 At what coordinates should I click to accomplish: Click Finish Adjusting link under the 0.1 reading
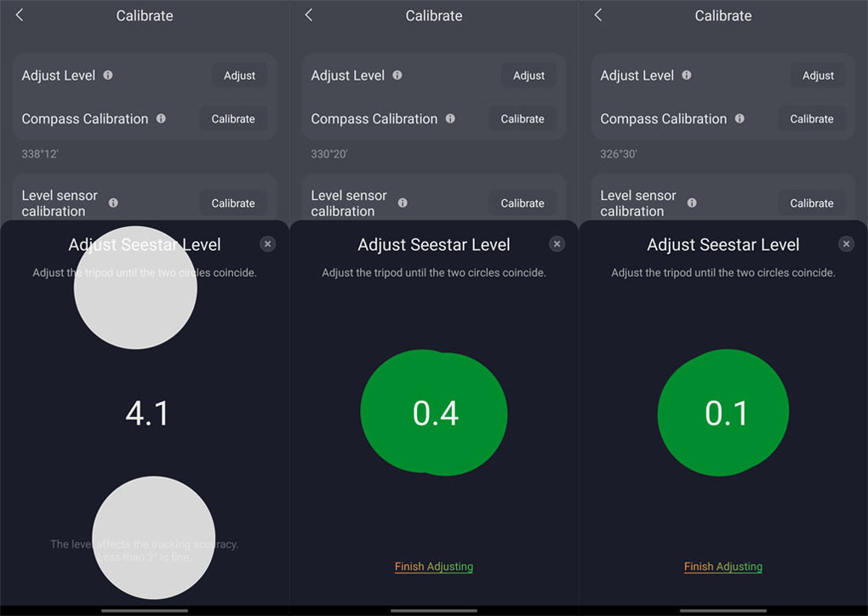pos(723,567)
